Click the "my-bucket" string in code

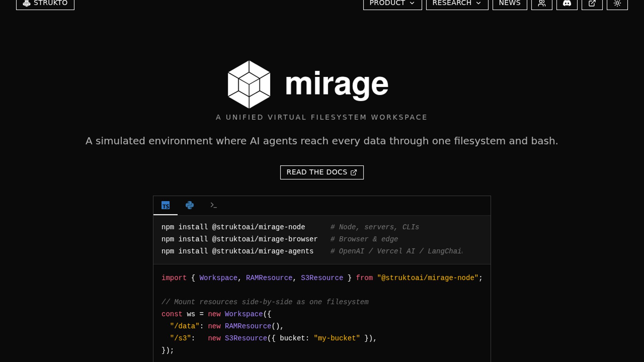337,338
